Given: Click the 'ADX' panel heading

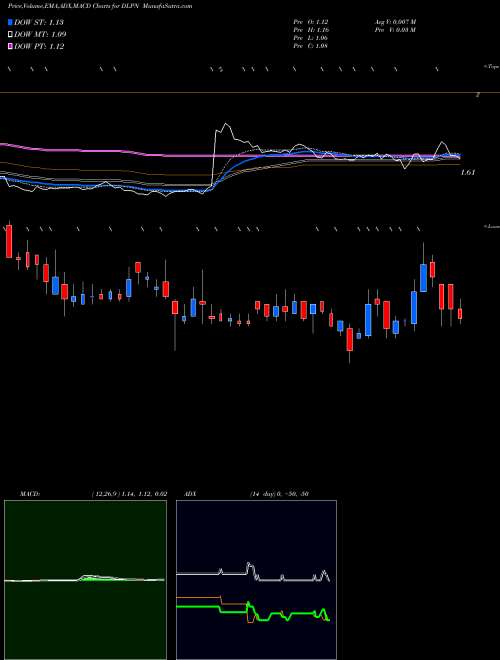Looking at the screenshot, I should 191,494.
